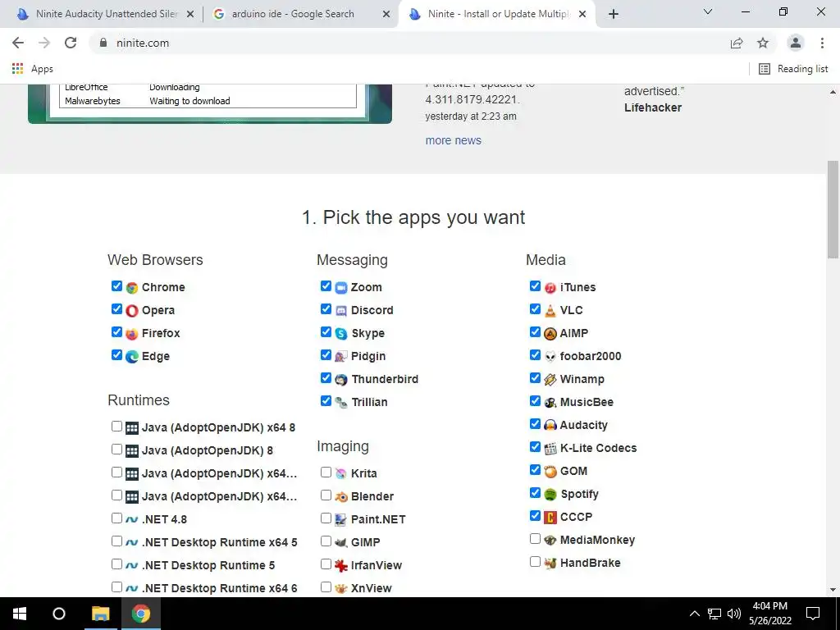Click the ninite.com address bar

407,43
